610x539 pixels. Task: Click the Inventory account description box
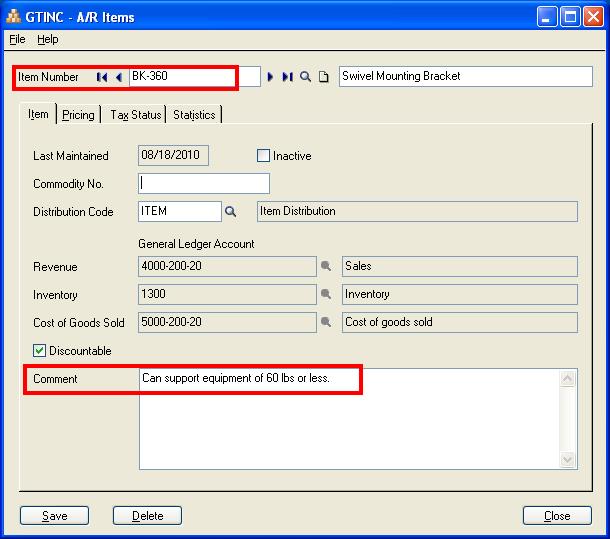point(460,294)
